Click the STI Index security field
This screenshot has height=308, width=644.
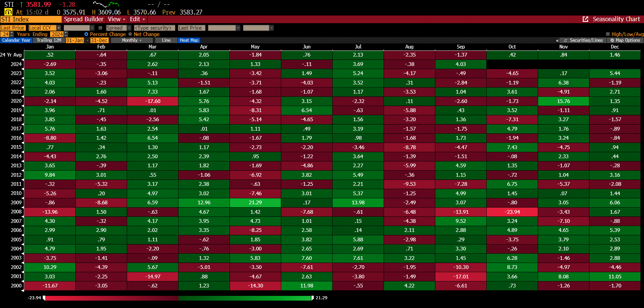pyautogui.click(x=31, y=19)
